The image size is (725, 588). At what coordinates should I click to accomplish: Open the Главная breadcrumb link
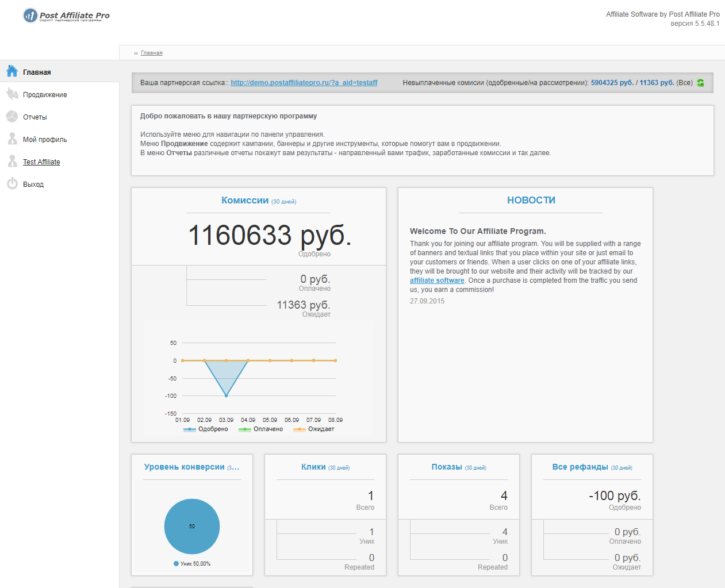(x=151, y=52)
